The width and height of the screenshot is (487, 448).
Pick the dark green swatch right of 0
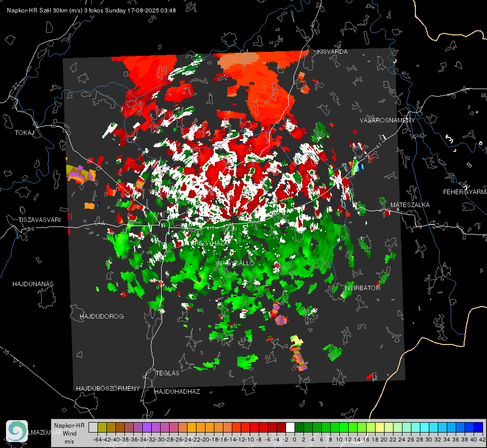(x=299, y=427)
